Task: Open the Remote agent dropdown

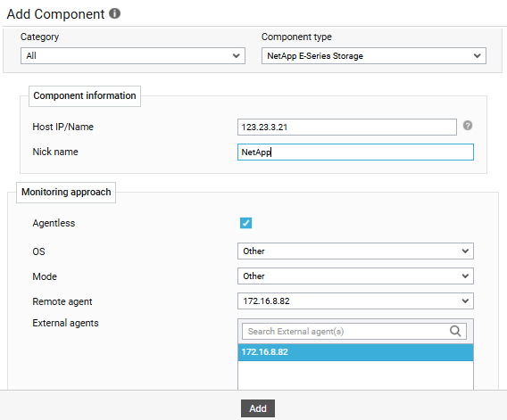Action: tap(355, 301)
